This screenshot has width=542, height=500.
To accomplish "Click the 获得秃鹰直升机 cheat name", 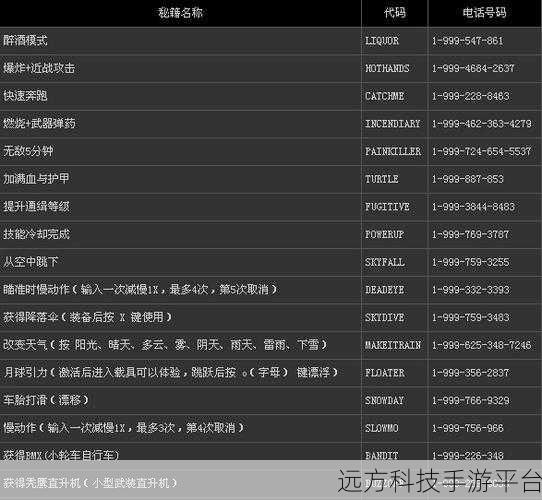I will (x=90, y=483).
